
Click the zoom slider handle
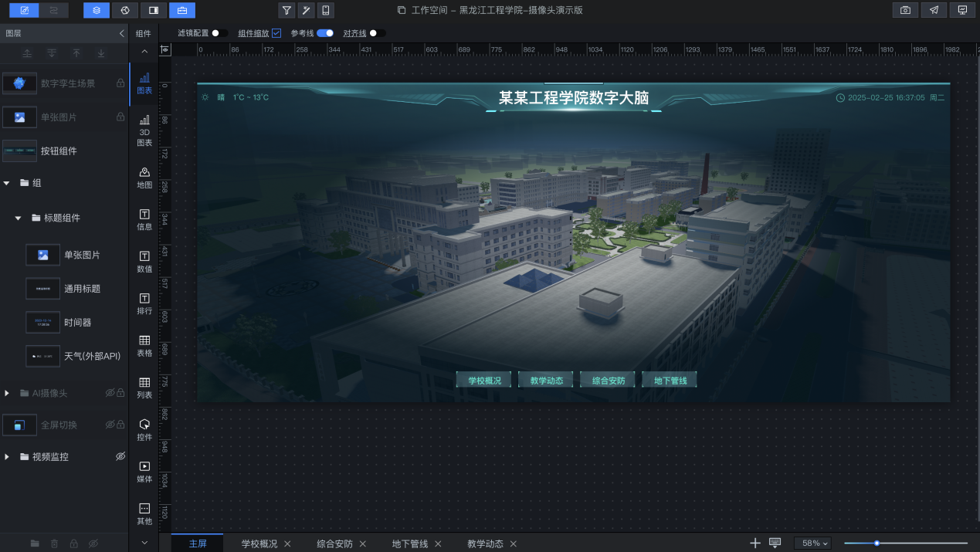coord(877,544)
